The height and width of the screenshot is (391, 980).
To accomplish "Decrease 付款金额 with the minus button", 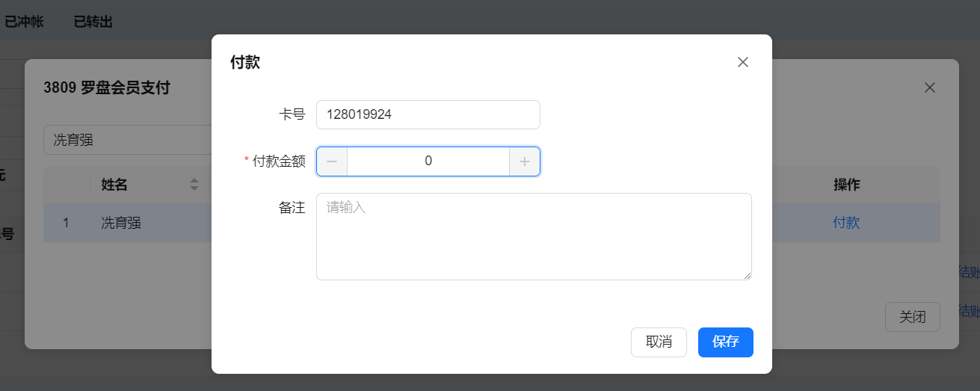I will 332,161.
